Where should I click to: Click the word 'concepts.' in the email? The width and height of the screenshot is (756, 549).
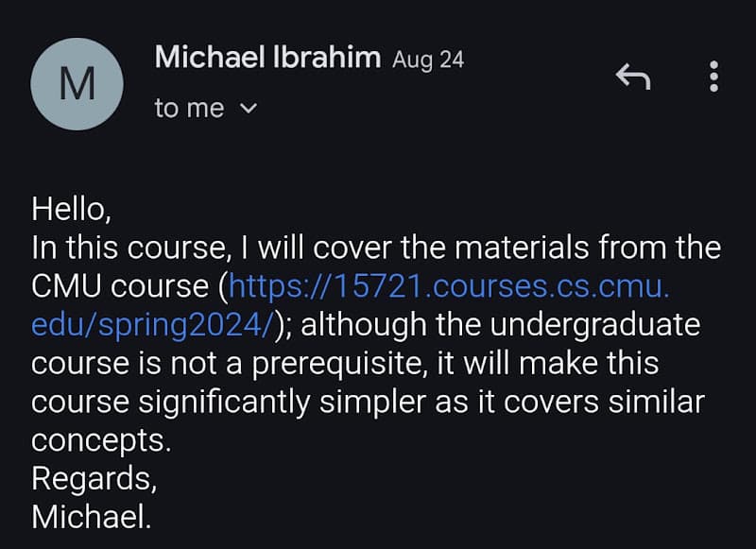pyautogui.click(x=101, y=441)
